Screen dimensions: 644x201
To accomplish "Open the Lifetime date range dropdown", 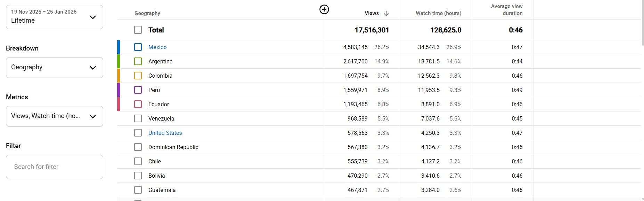I will tap(55, 17).
